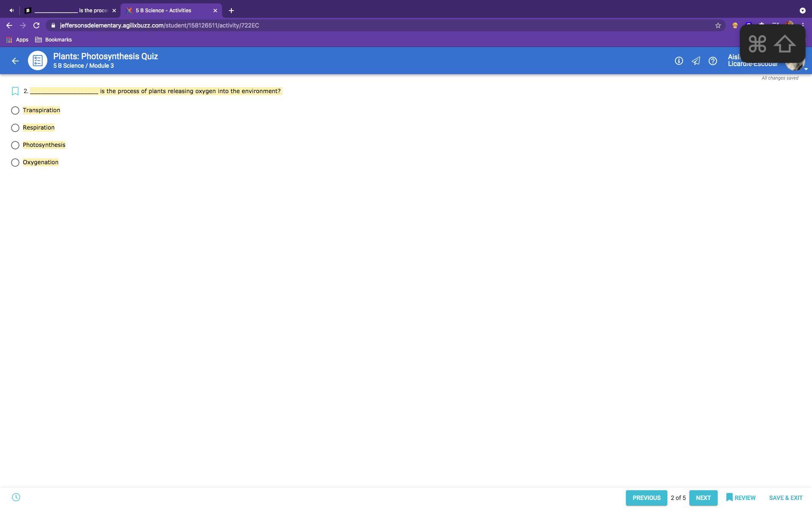Open the help question mark icon
The height and width of the screenshot is (508, 812).
point(713,61)
